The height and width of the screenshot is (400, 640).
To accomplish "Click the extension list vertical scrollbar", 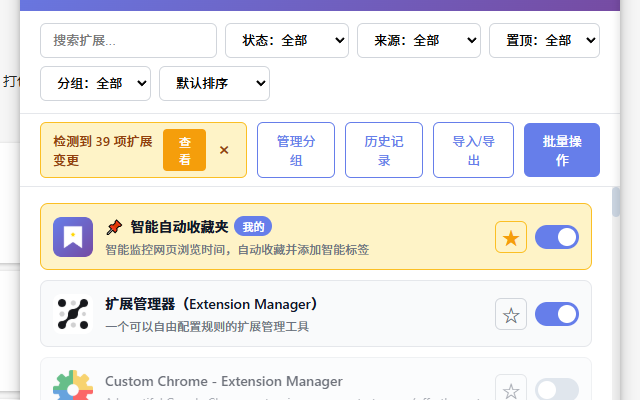I will [616, 202].
